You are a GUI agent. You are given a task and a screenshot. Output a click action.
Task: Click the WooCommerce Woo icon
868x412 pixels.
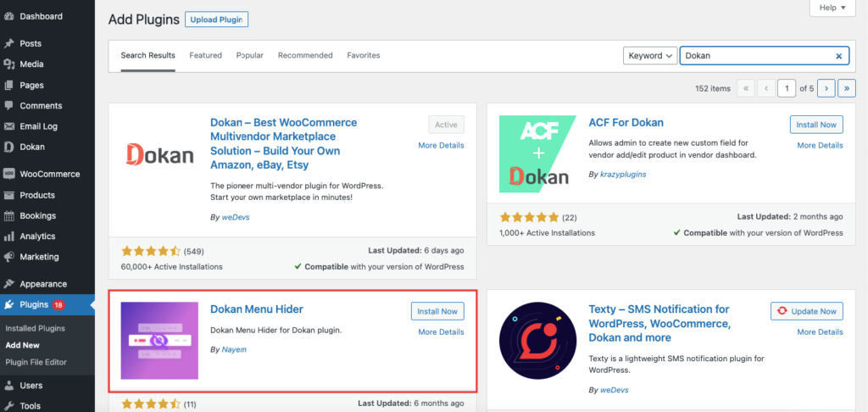coord(8,174)
